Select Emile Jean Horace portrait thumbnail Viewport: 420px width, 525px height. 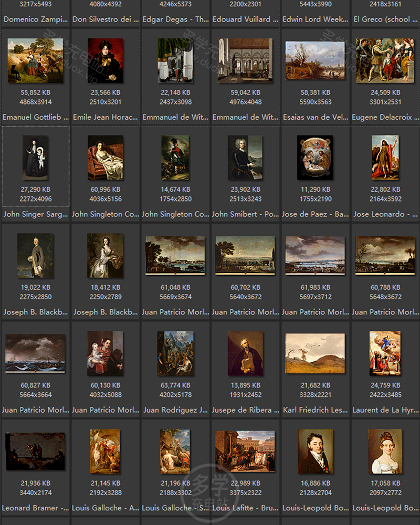[x=106, y=60]
